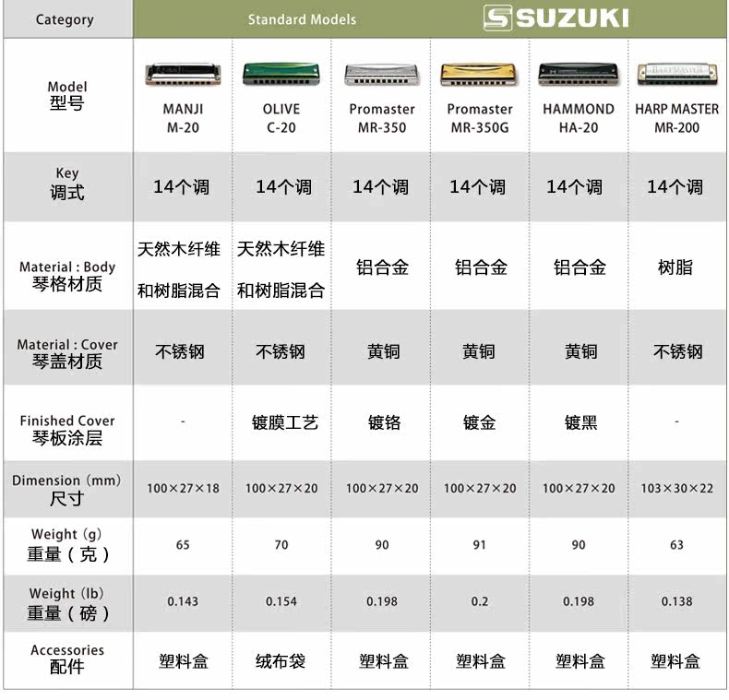This screenshot has width=729, height=700.
Task: Click the '树脂' body cell for HARP MASTER
Action: point(675,267)
